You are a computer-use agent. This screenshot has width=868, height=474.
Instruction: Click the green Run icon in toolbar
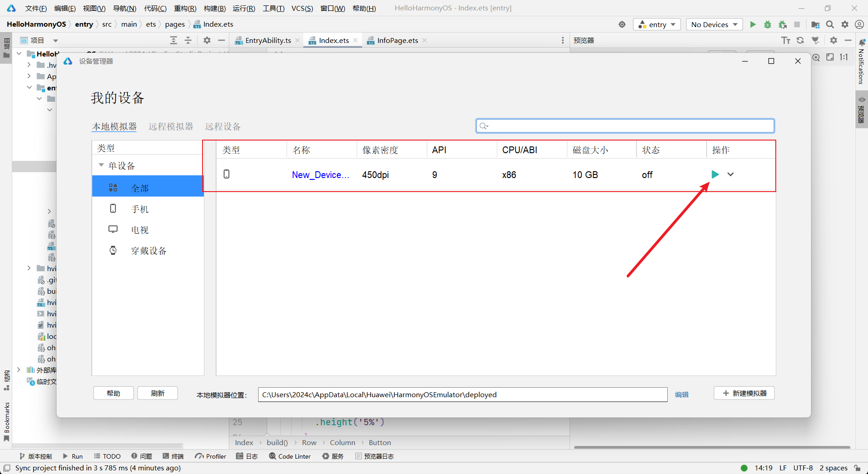point(753,24)
